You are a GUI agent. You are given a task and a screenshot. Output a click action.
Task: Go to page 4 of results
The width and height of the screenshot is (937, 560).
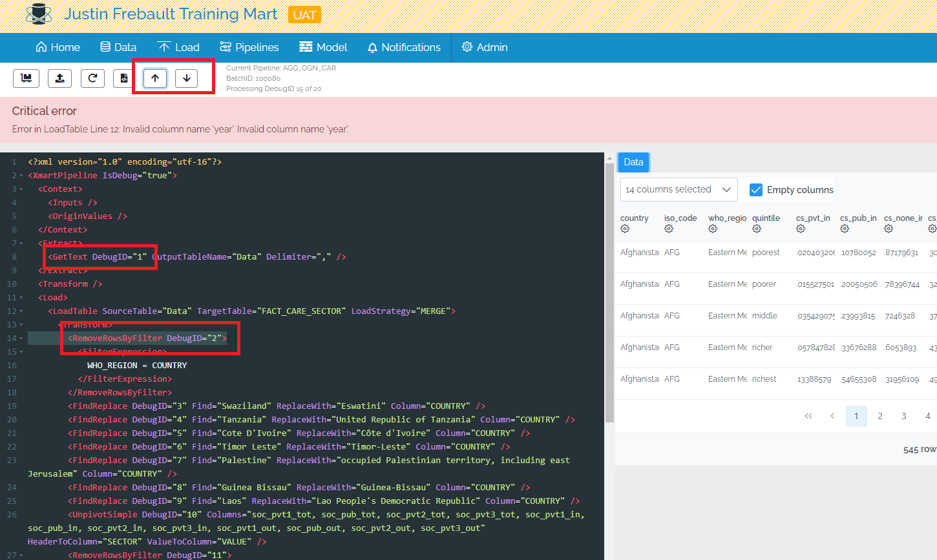pyautogui.click(x=927, y=416)
